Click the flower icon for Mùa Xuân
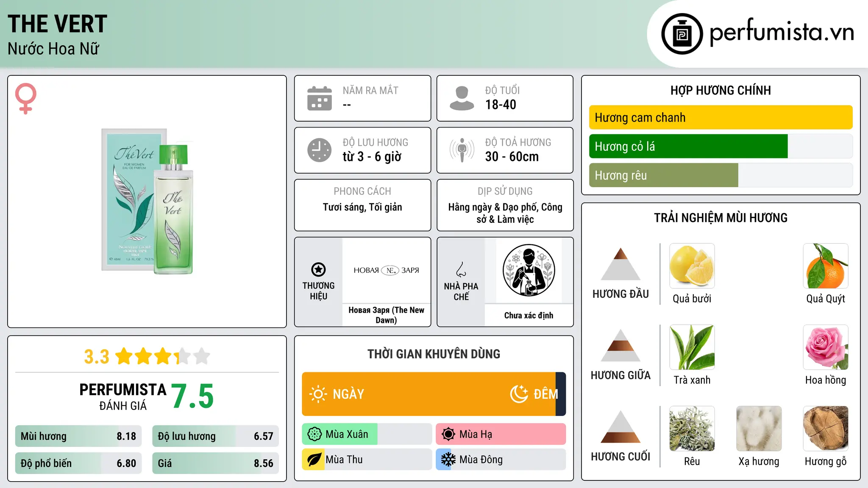The height and width of the screenshot is (488, 868). point(314,434)
